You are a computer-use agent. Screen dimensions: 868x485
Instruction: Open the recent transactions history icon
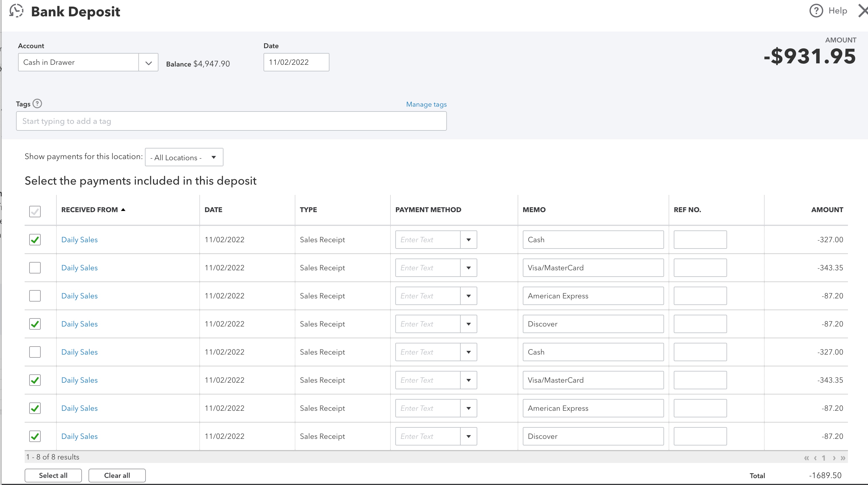point(16,11)
